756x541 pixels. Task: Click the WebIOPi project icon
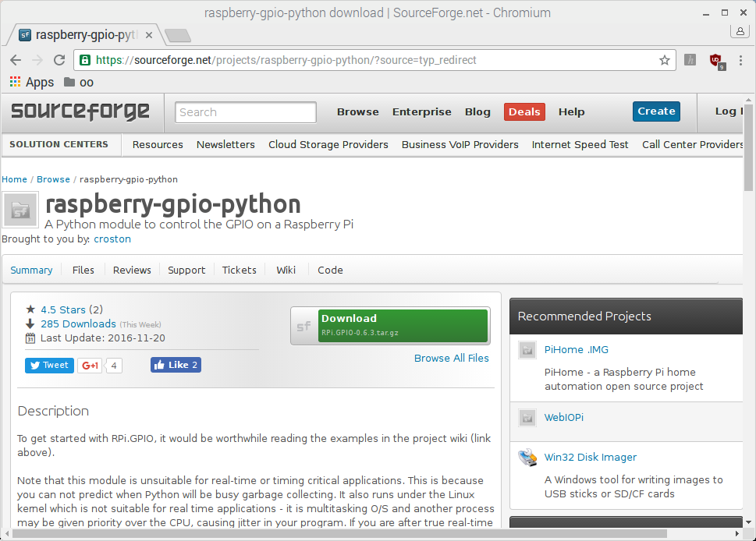click(527, 418)
